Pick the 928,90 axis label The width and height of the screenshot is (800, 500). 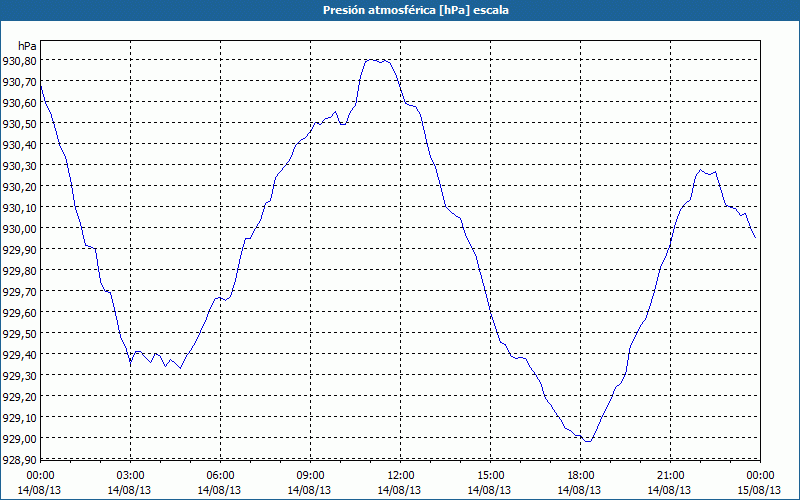(x=19, y=459)
